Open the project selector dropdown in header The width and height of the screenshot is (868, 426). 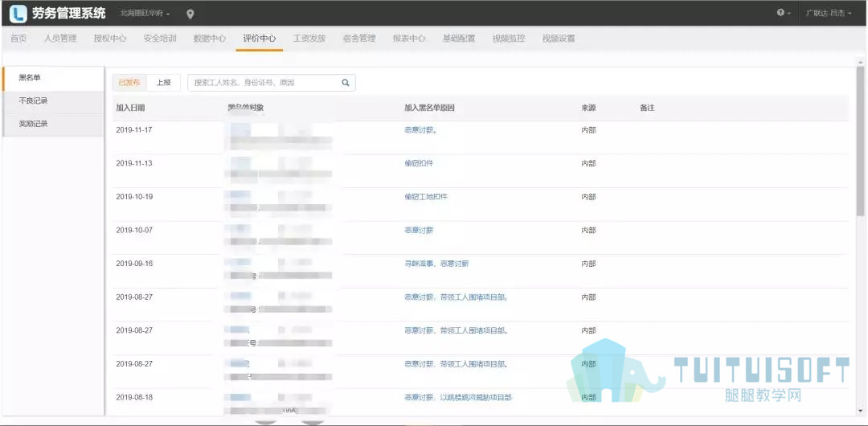(145, 13)
